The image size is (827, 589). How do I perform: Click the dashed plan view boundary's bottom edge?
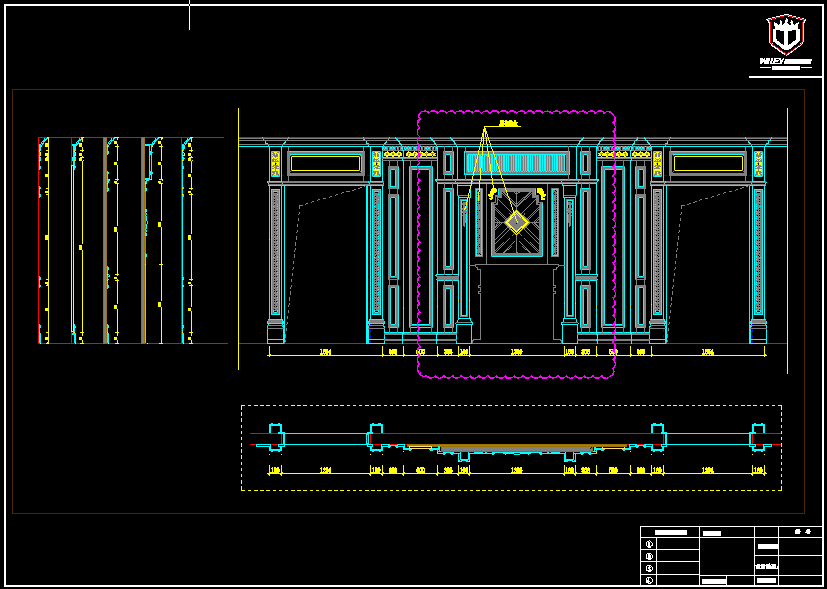click(511, 490)
